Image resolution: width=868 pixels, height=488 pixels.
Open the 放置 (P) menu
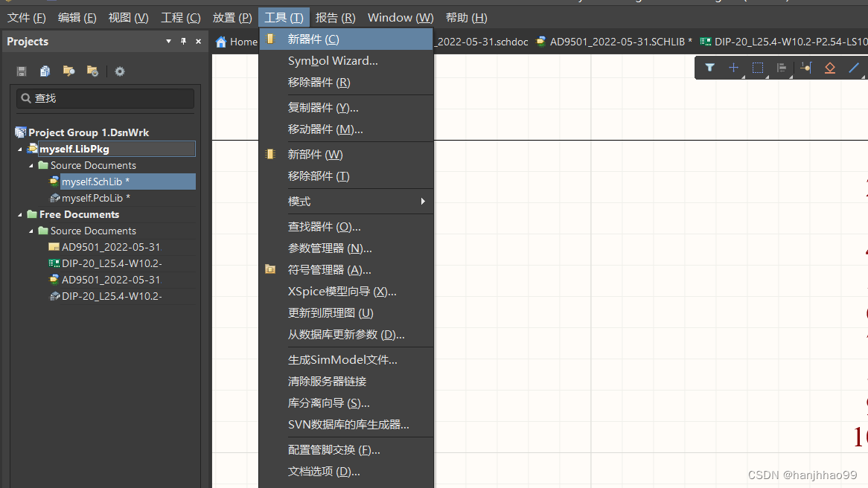232,18
